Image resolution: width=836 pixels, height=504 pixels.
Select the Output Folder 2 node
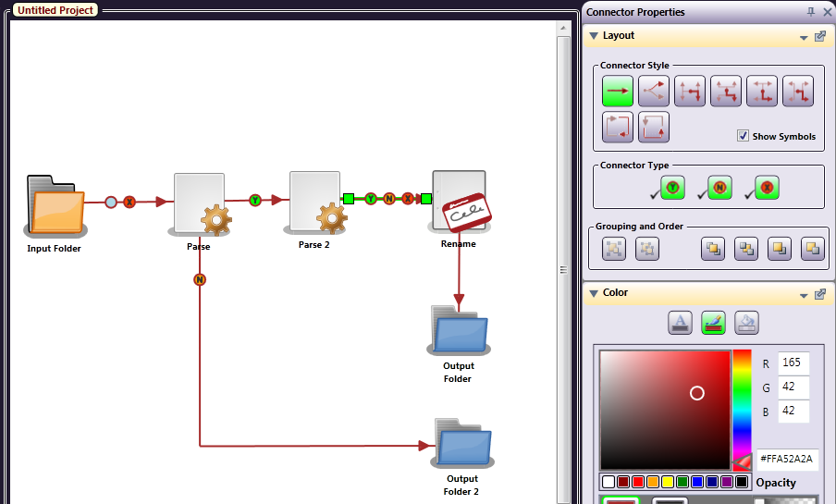pos(462,443)
